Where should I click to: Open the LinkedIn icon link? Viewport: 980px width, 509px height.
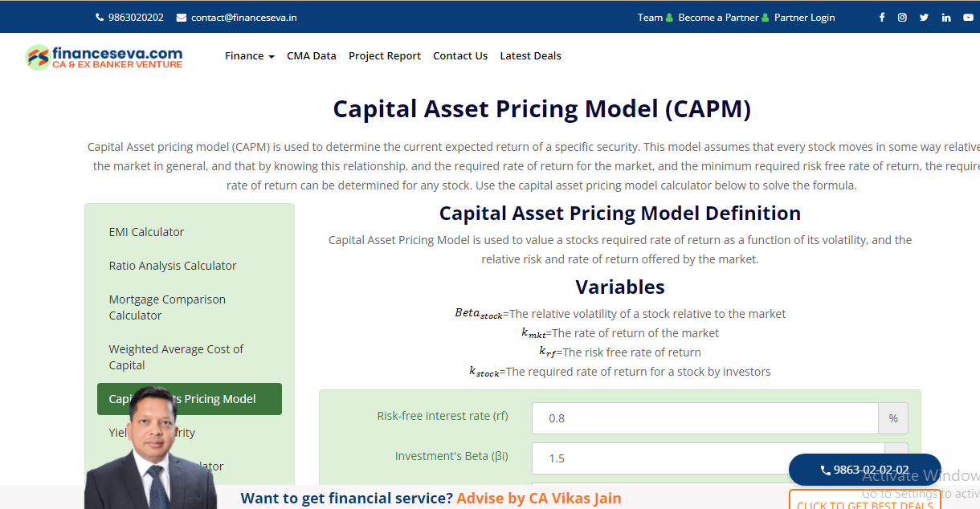pyautogui.click(x=946, y=18)
